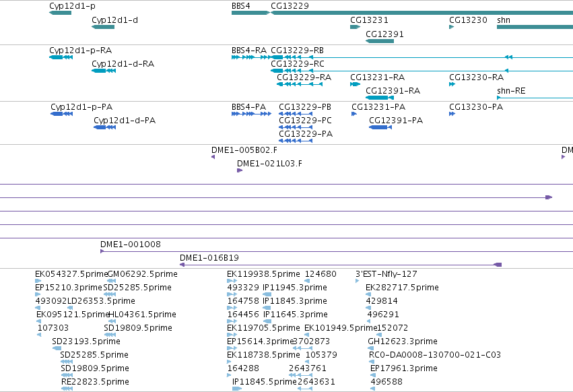Click EST IP11845.3prime
573x392 pixels.
(x=295, y=301)
